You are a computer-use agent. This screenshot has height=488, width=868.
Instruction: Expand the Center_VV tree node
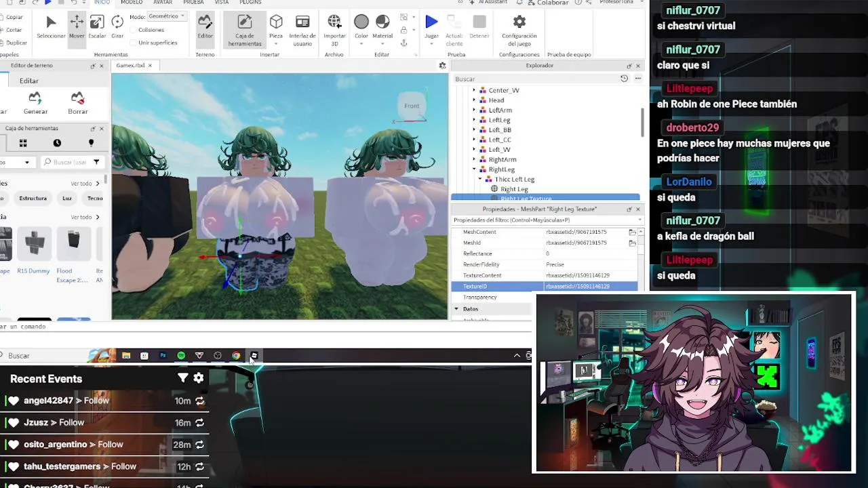474,90
